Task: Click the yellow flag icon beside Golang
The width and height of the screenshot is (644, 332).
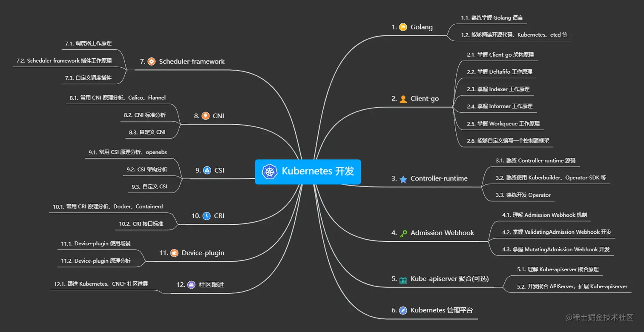Action: (403, 27)
